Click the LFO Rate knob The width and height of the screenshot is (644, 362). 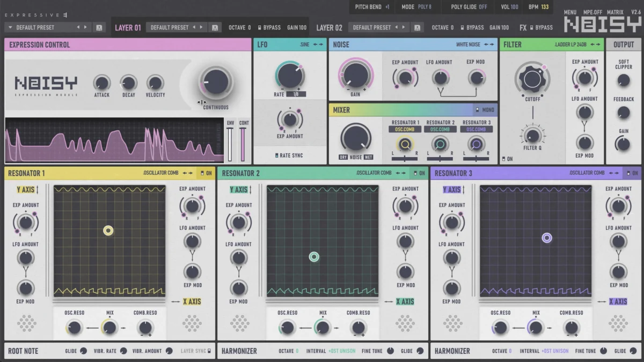[290, 75]
